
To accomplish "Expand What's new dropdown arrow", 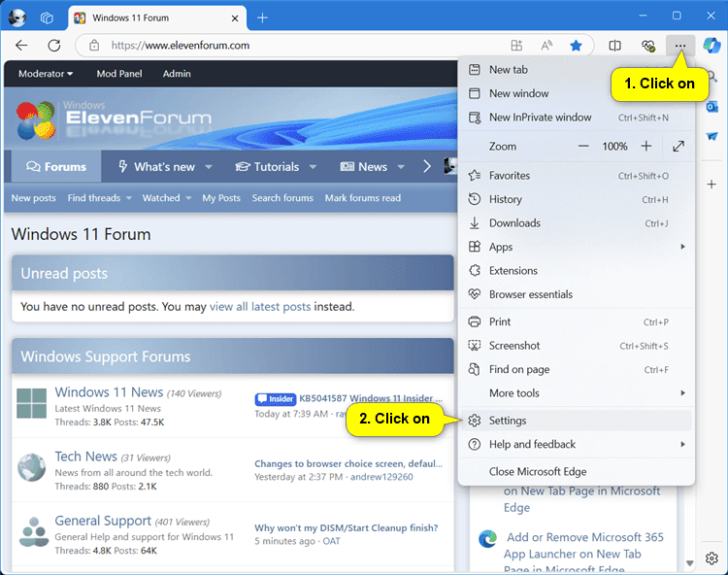I will 209,167.
